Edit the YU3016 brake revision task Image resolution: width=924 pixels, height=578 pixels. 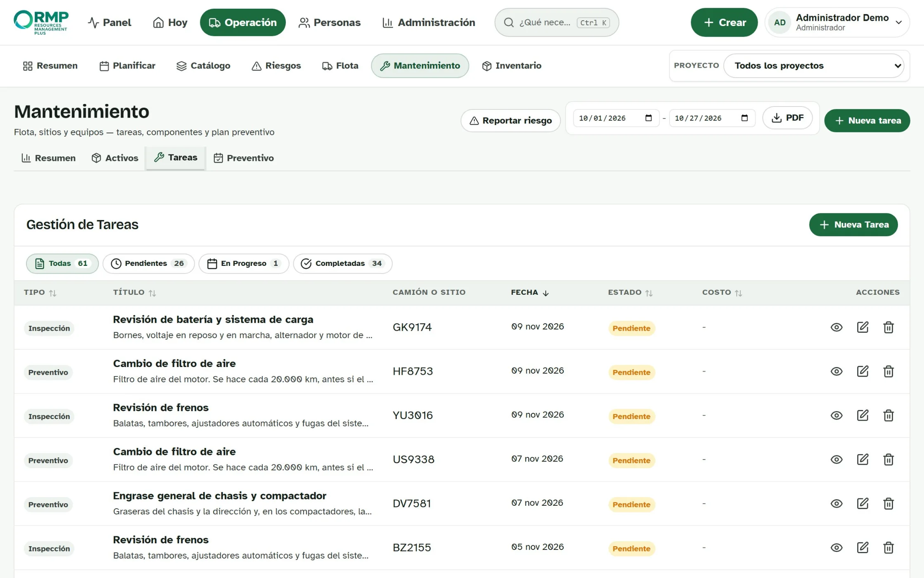coord(863,415)
